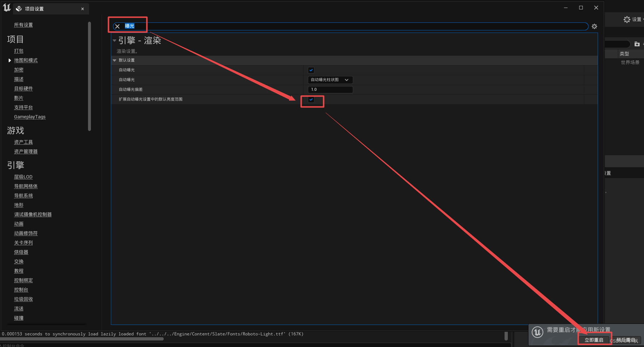This screenshot has height=347, width=644.
Task: Open the 垃圾回收 settings
Action: tap(23, 299)
